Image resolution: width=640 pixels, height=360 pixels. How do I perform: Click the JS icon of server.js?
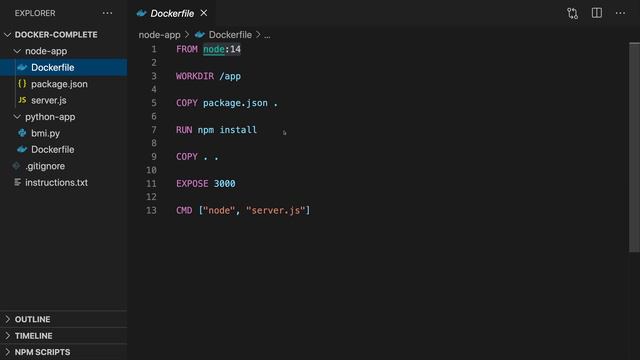pos(22,100)
